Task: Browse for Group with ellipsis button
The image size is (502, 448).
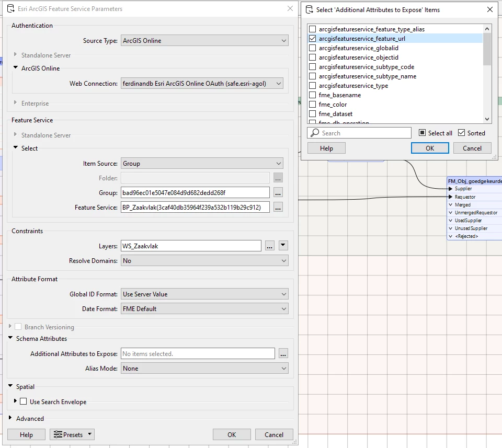Action: pyautogui.click(x=278, y=193)
